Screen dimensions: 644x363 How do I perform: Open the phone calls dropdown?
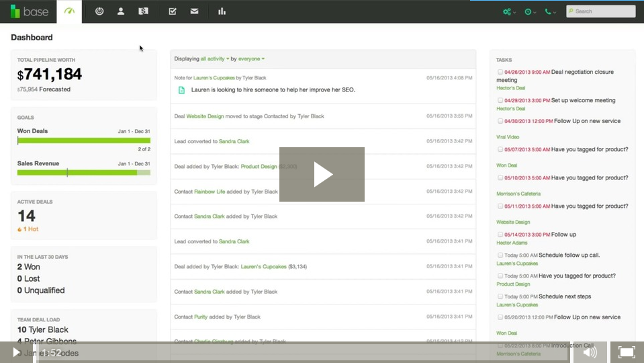(551, 11)
